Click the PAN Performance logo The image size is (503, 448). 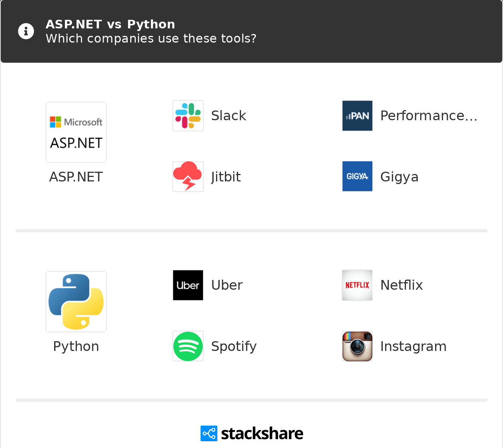click(x=357, y=116)
